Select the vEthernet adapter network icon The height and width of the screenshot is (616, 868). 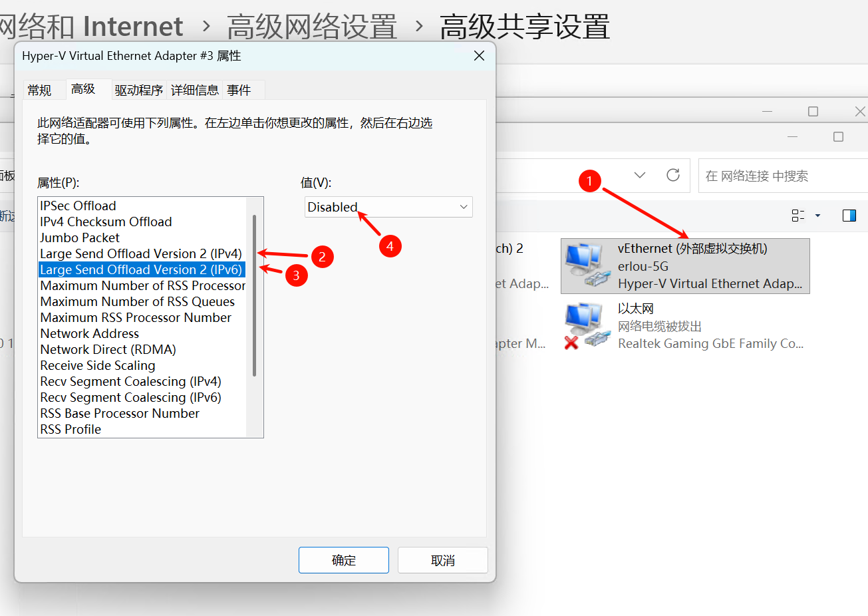(587, 266)
